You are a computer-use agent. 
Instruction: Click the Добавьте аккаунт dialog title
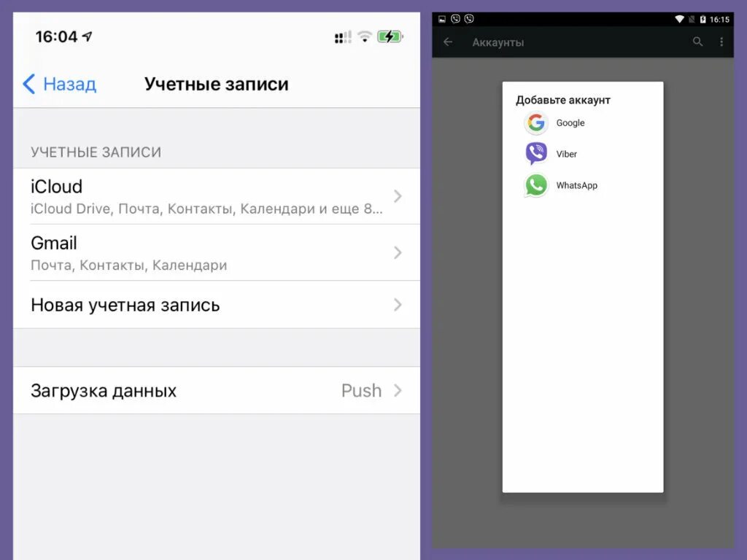click(x=563, y=100)
